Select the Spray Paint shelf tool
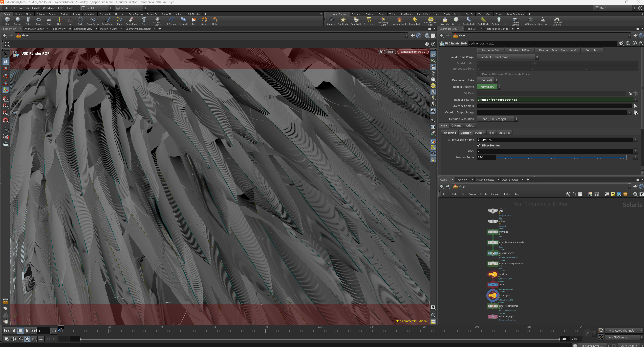Screen dimensions: 644x347 132,21
